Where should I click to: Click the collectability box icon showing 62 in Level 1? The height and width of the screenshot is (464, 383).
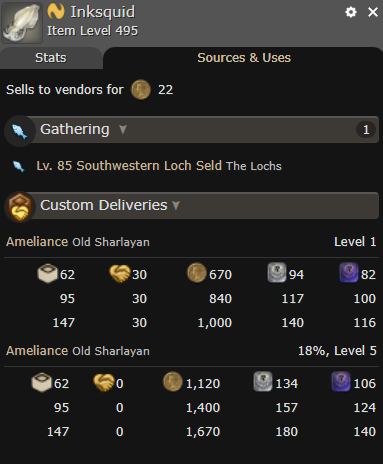click(48, 273)
